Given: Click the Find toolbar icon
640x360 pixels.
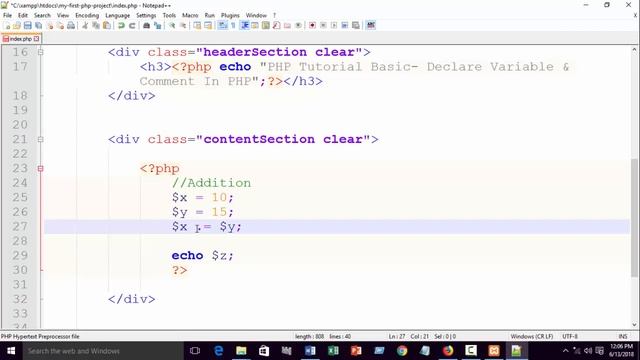Looking at the screenshot, I should point(146,26).
